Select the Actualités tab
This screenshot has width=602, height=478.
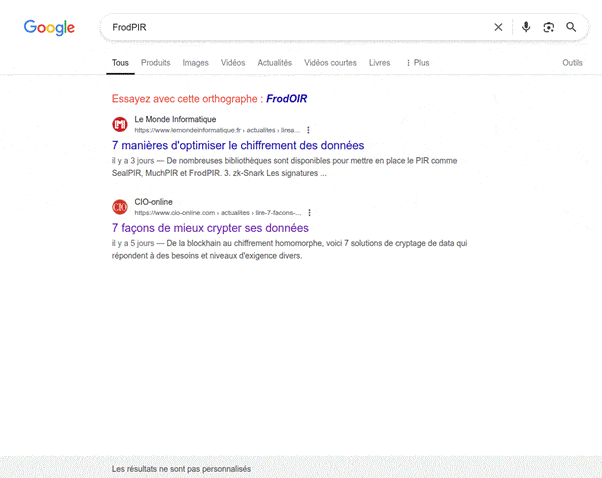[275, 63]
